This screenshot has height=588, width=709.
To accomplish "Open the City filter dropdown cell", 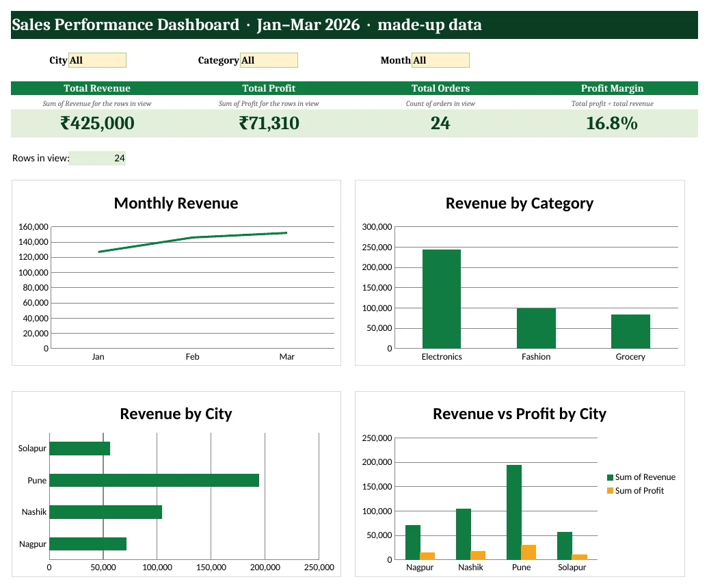I will tap(97, 60).
